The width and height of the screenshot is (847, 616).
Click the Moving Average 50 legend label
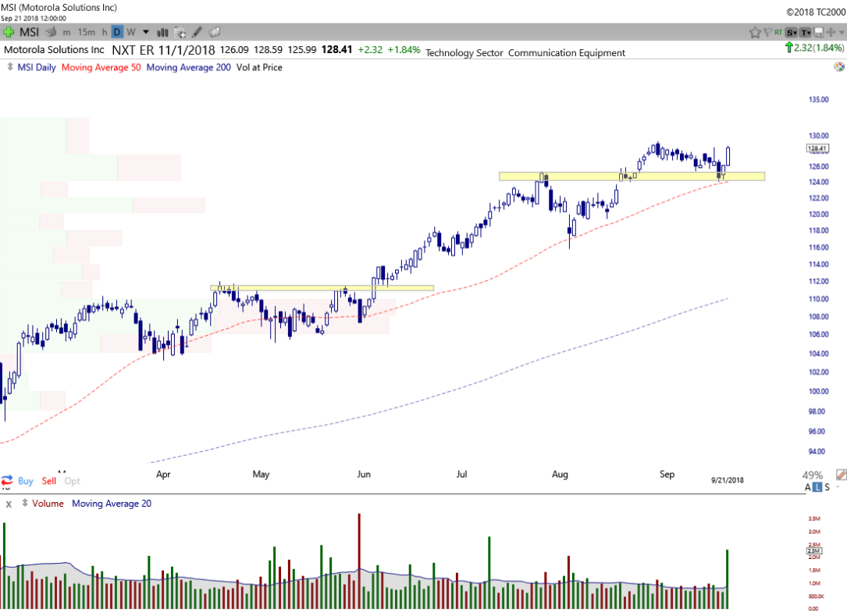coord(100,67)
